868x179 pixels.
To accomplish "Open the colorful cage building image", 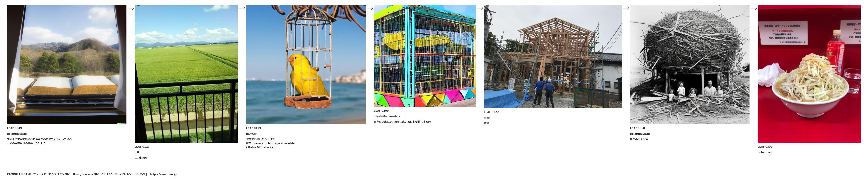I will (x=425, y=56).
